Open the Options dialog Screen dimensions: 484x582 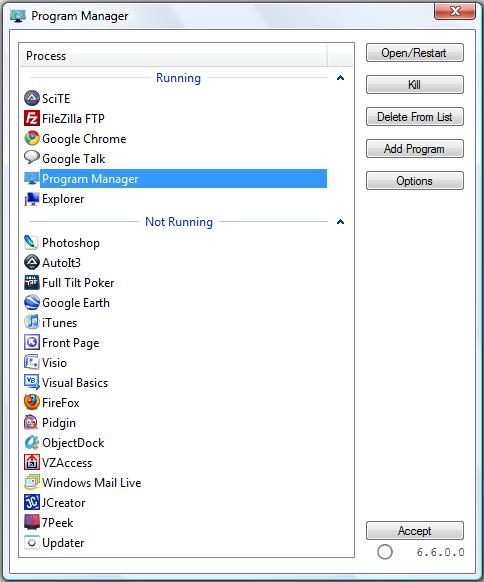415,181
